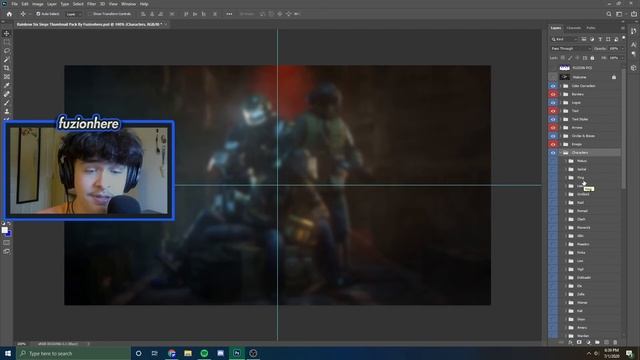Switch to the Paths tab

coord(591,28)
